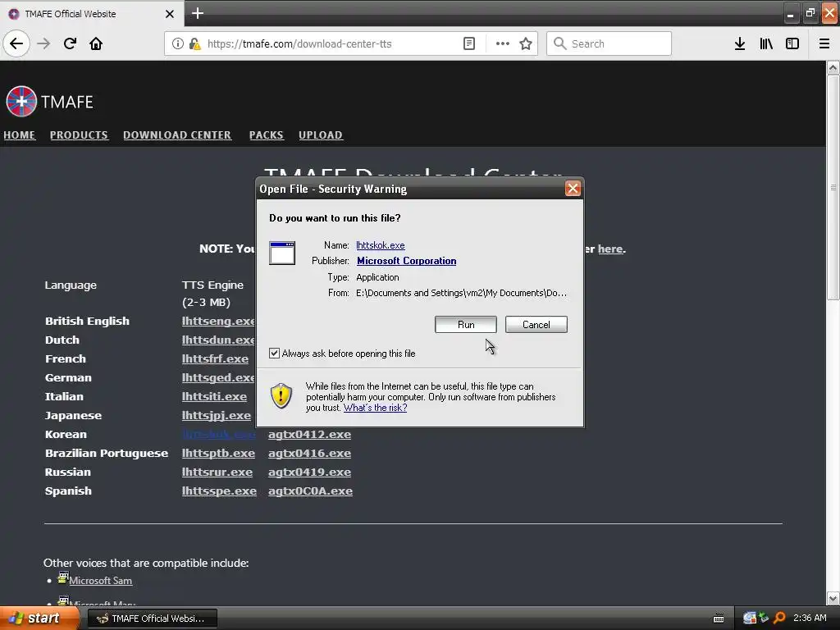Screen dimensions: 840x630
Task: Close the Security Warning dialog with X
Action: tap(573, 189)
